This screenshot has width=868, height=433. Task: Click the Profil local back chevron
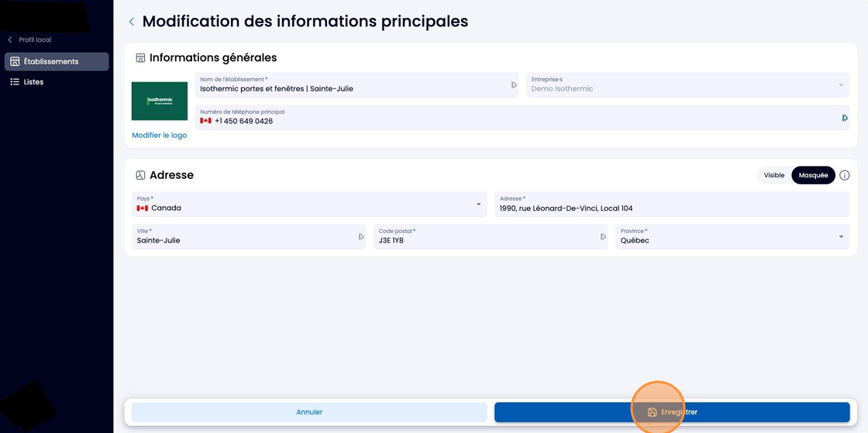[x=9, y=40]
